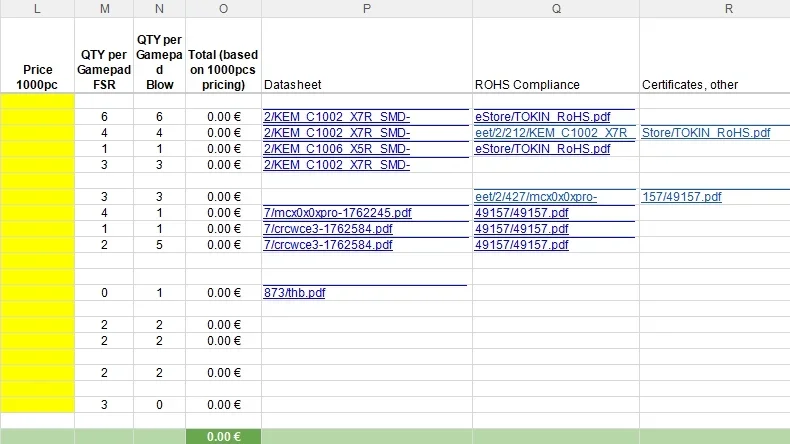Screen dimensions: 790x444
Task: Select the 4 in QTY per Gamepad Blow column
Action: pyautogui.click(x=159, y=133)
